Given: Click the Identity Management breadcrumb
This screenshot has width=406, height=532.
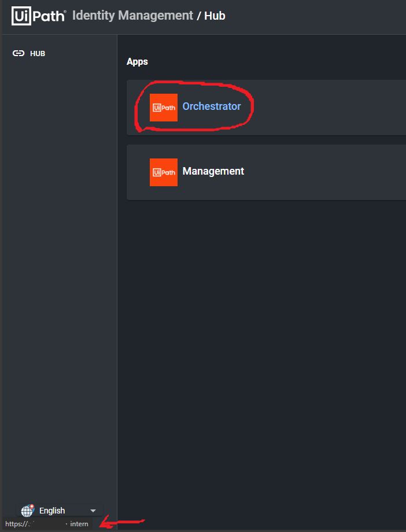Looking at the screenshot, I should (133, 16).
